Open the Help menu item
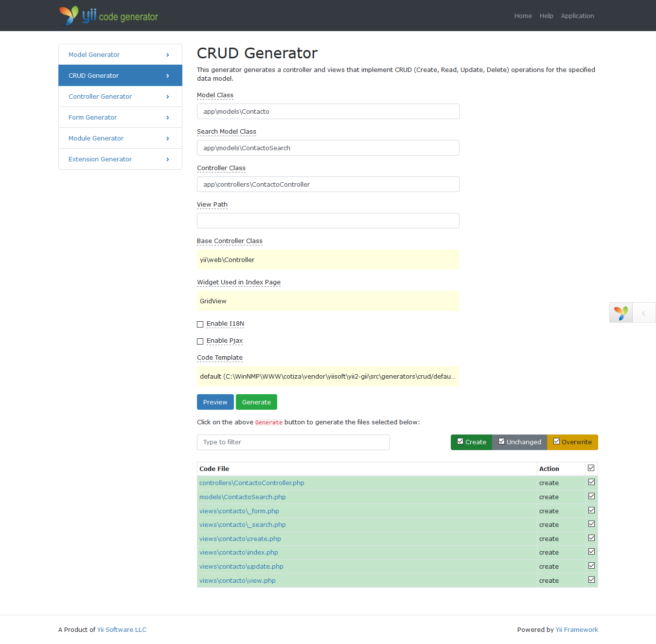Image resolution: width=656 pixels, height=644 pixels. pyautogui.click(x=546, y=16)
